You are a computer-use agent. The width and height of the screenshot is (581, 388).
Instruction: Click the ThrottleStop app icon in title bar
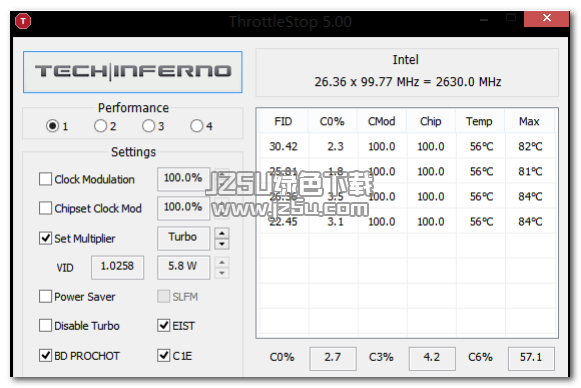click(23, 21)
